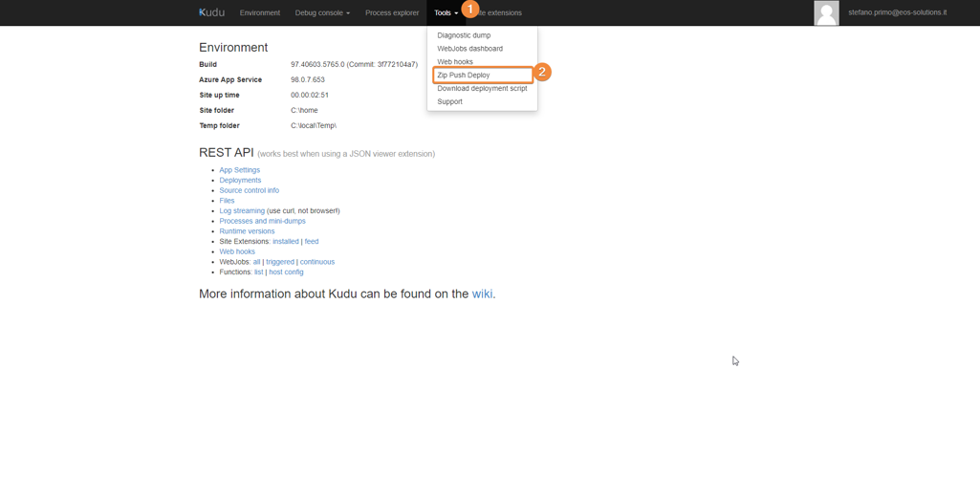Open Source control info link

pyautogui.click(x=249, y=190)
